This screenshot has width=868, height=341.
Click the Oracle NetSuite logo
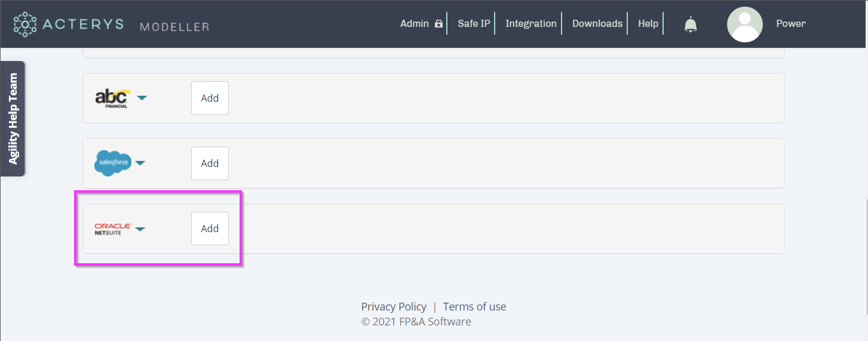click(112, 229)
